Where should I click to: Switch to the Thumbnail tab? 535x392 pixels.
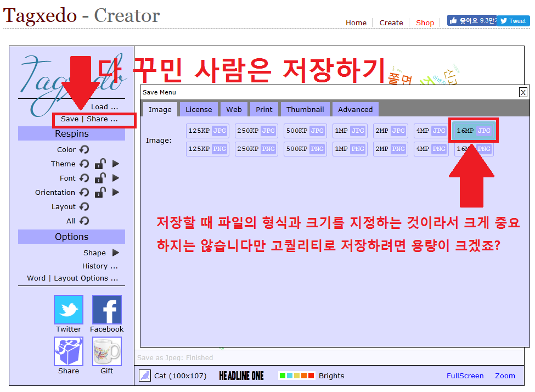point(305,109)
